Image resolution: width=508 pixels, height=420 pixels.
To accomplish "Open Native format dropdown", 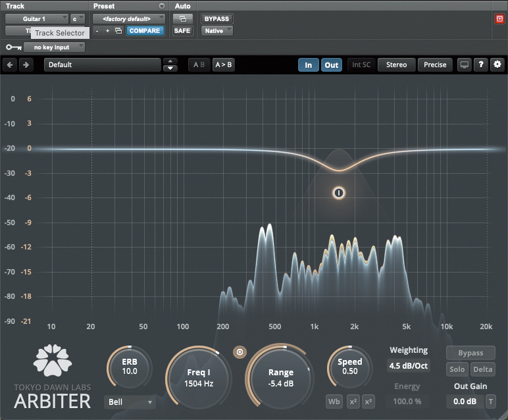I will coord(217,31).
